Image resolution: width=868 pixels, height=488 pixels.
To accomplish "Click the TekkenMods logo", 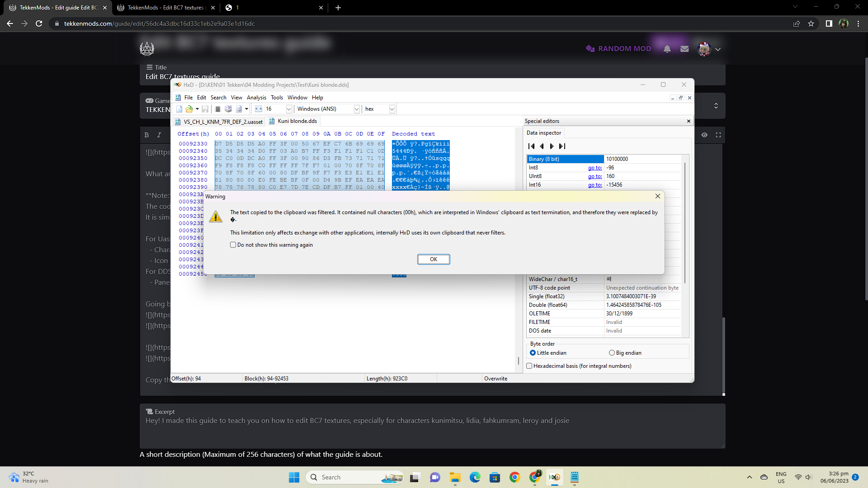I will pos(147,48).
